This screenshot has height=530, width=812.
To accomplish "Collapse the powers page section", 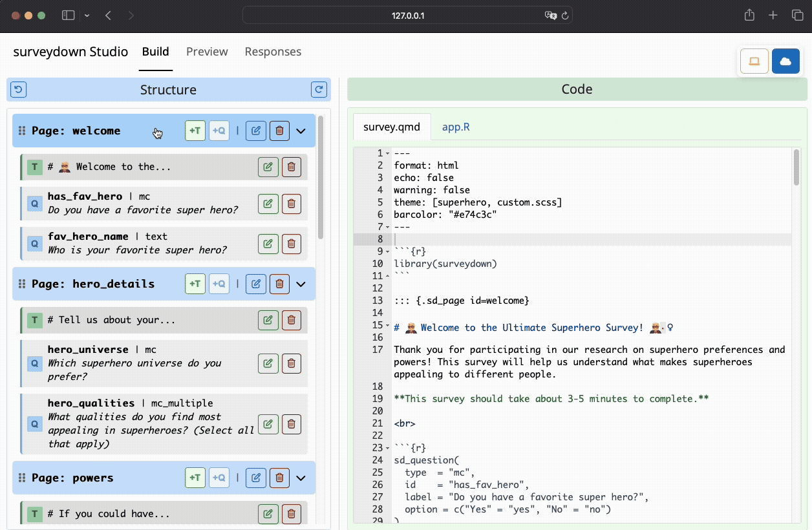I will (x=301, y=478).
